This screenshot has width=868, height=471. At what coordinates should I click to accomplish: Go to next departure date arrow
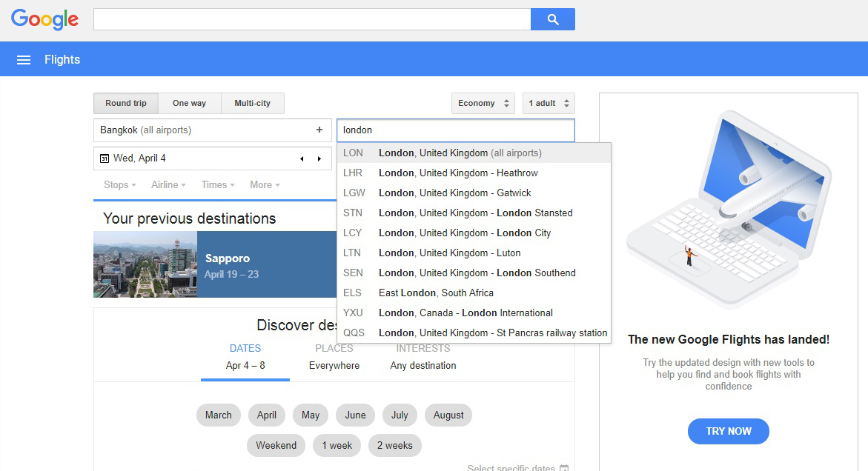point(319,158)
